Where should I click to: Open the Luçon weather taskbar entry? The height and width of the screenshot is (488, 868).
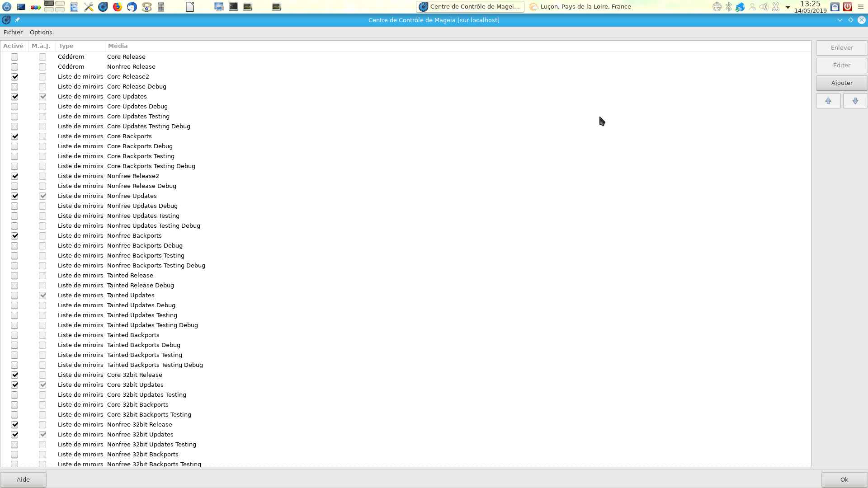[x=581, y=7]
